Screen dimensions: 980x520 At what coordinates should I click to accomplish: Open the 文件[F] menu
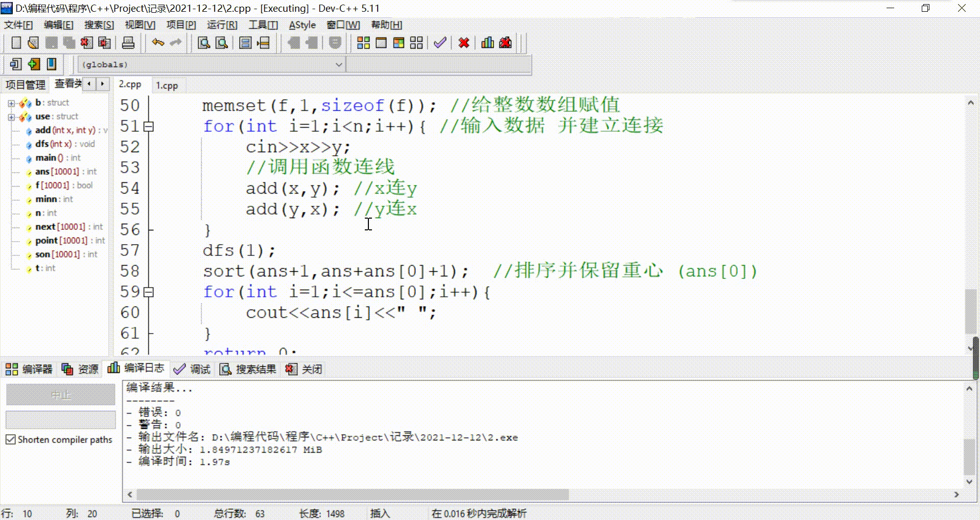point(18,25)
